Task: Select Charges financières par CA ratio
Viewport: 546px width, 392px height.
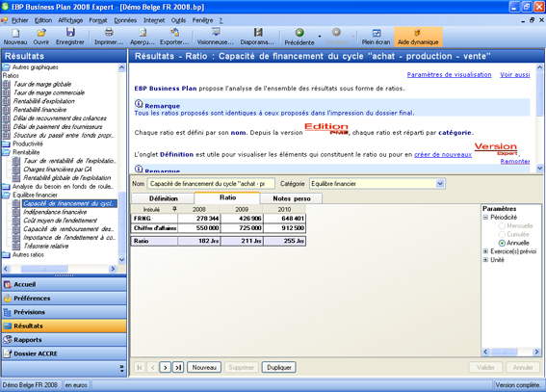Action: (x=58, y=170)
